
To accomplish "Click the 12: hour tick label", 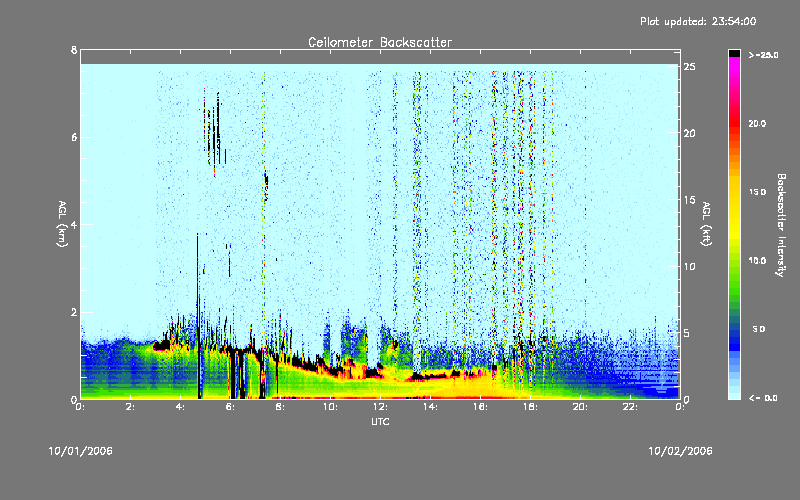I will (380, 407).
